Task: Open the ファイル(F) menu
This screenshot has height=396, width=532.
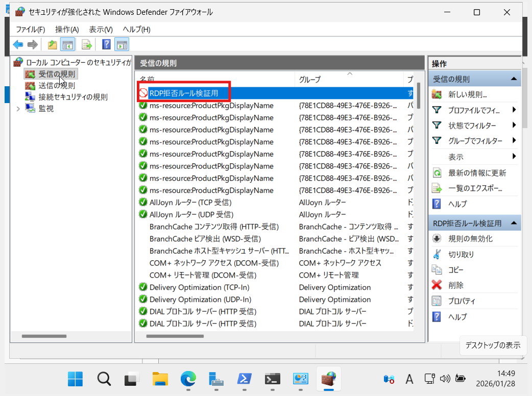Action: point(31,30)
